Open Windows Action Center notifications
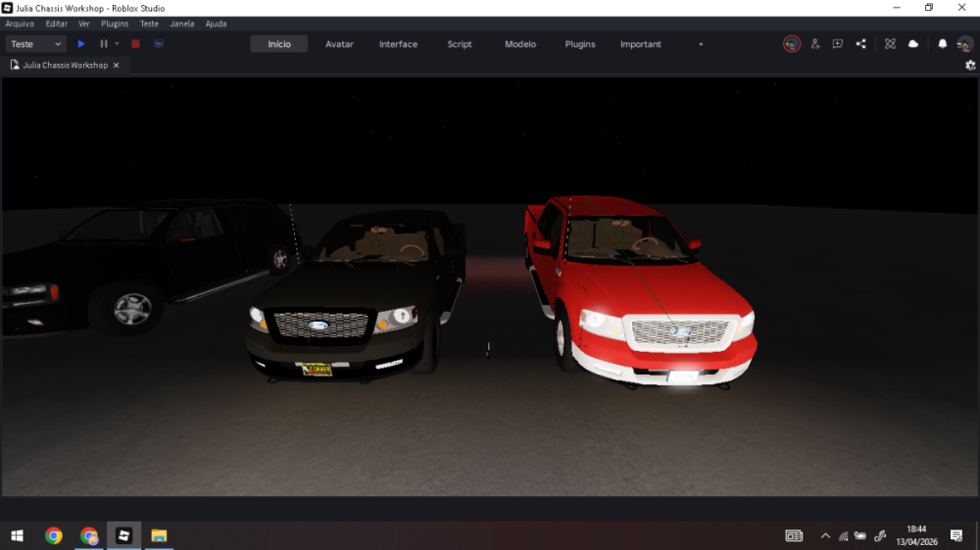Image resolution: width=980 pixels, height=550 pixels. click(x=956, y=535)
